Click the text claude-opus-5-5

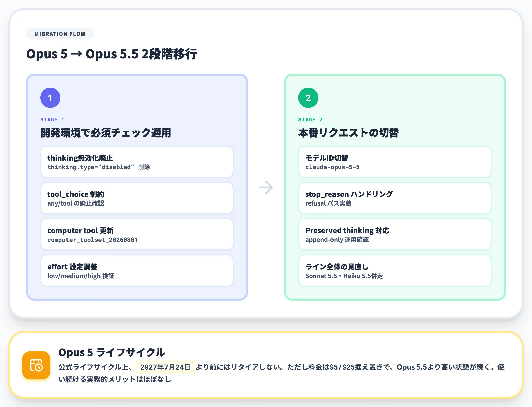(x=332, y=167)
